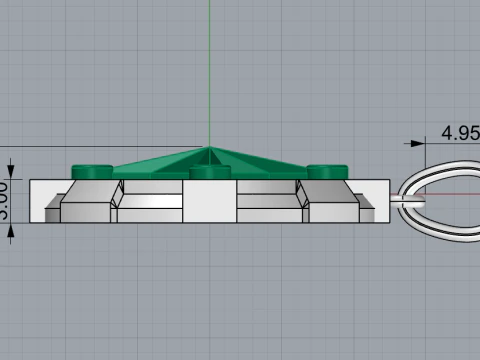The width and height of the screenshot is (480, 360).
Task: Select the 3.00 vertical dimension label
Action: click(3, 201)
